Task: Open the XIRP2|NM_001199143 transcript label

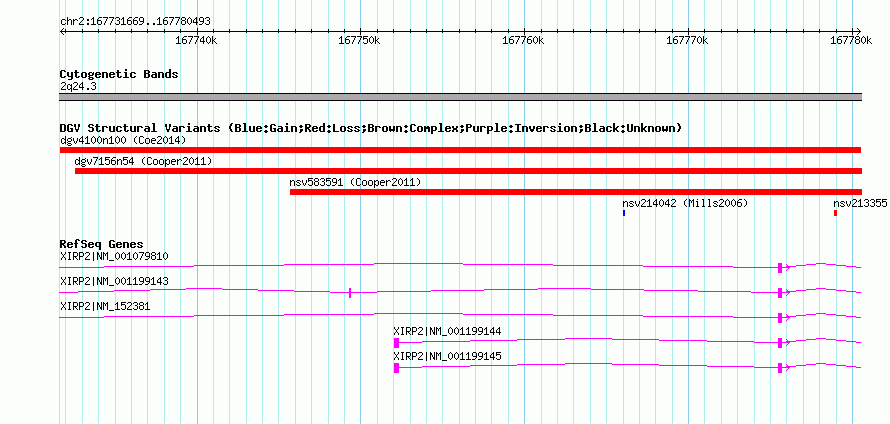Action: [x=114, y=281]
